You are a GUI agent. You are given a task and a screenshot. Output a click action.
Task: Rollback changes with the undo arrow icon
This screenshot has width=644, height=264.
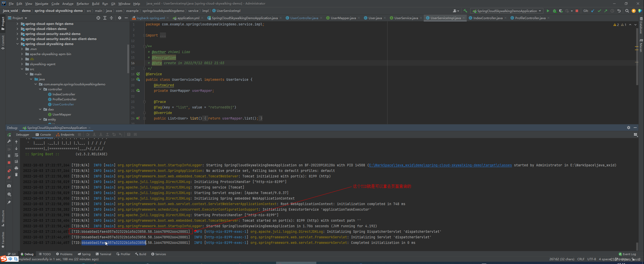(619, 11)
